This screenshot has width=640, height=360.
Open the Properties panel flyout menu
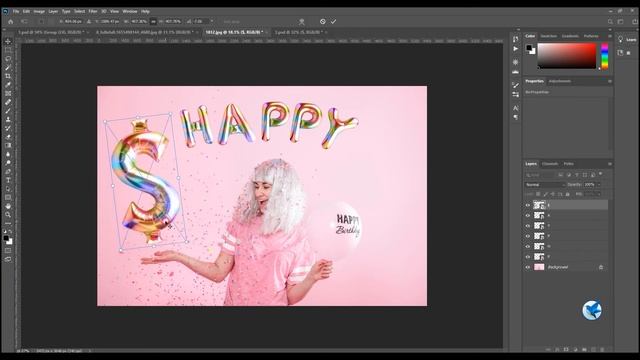(x=610, y=81)
